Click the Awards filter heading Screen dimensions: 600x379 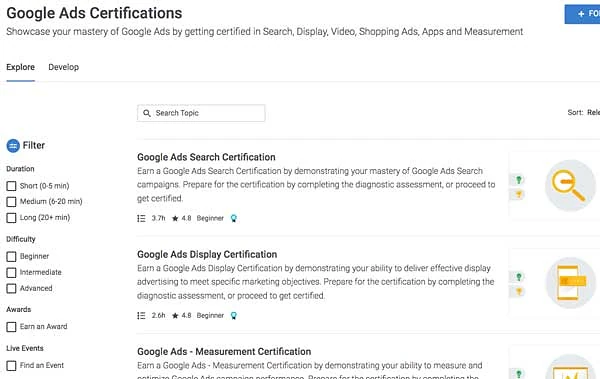tap(19, 309)
